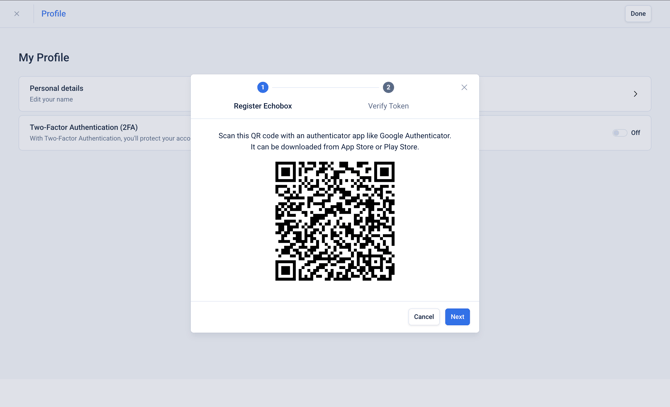Click the Done button in header
This screenshot has height=407, width=670.
pyautogui.click(x=638, y=14)
